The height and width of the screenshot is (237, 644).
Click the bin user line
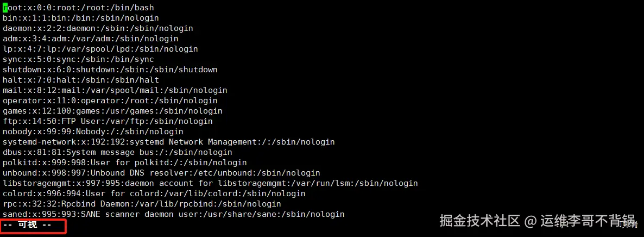pyautogui.click(x=81, y=18)
